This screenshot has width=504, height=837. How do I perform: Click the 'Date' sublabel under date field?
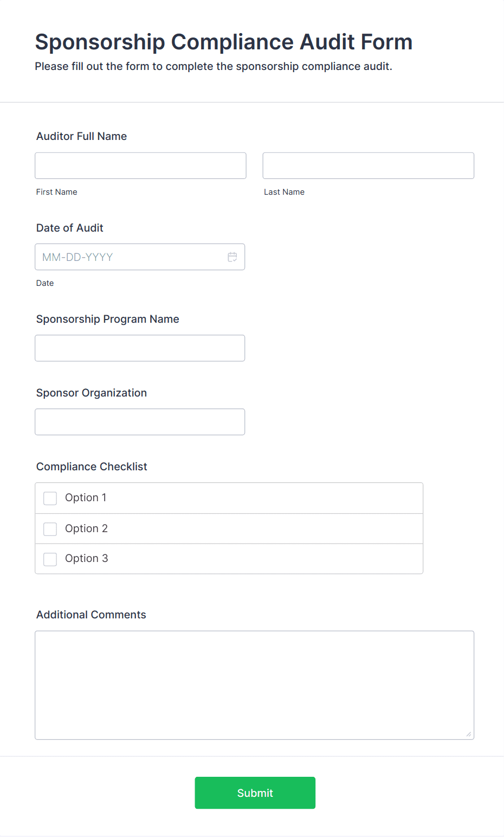tap(45, 283)
